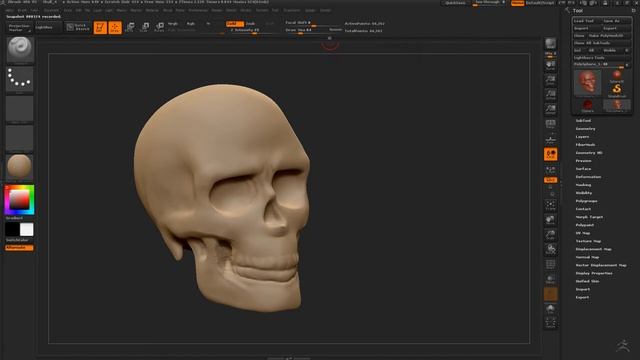This screenshot has width=640, height=360.
Task: Expand the Morph Target sub-palette
Action: tap(589, 217)
